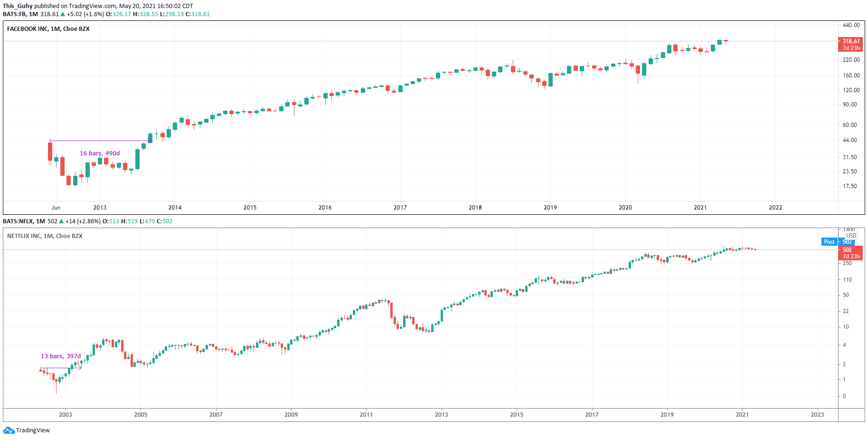Click the O:513 open value in NFLX header
The image size is (868, 439).
(x=111, y=221)
